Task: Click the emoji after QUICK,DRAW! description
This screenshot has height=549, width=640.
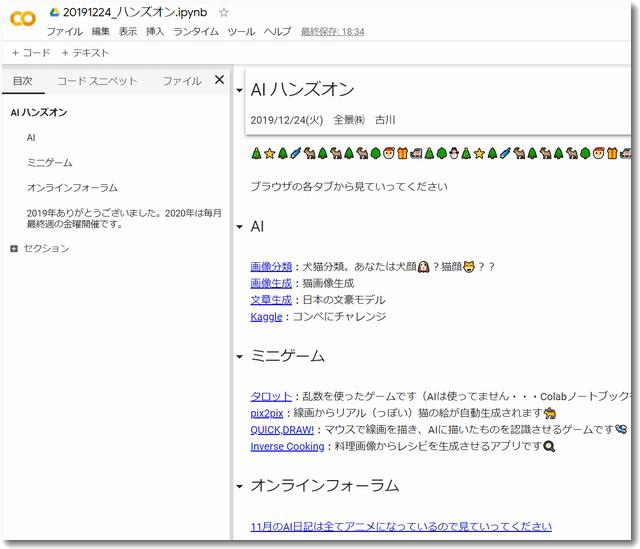Action: tap(622, 429)
